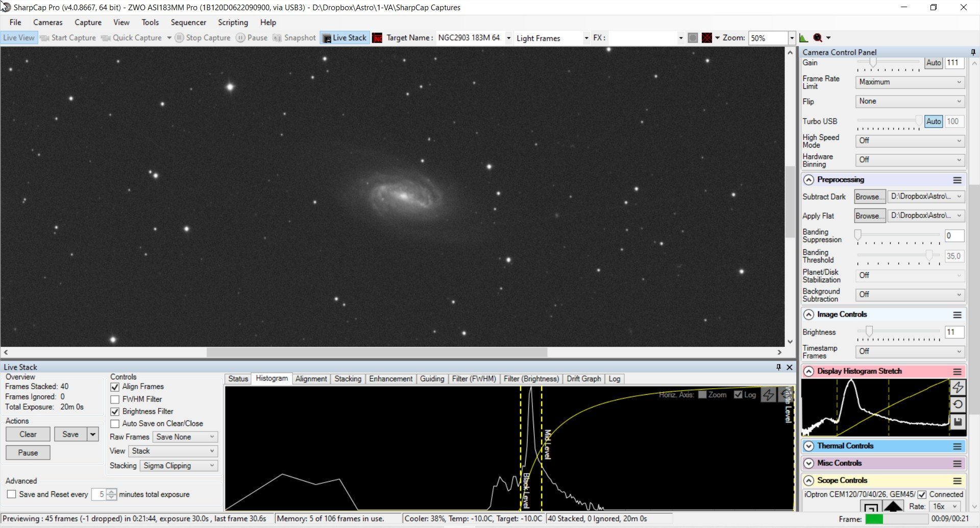Click the grey square icon beside FX

[x=693, y=38]
